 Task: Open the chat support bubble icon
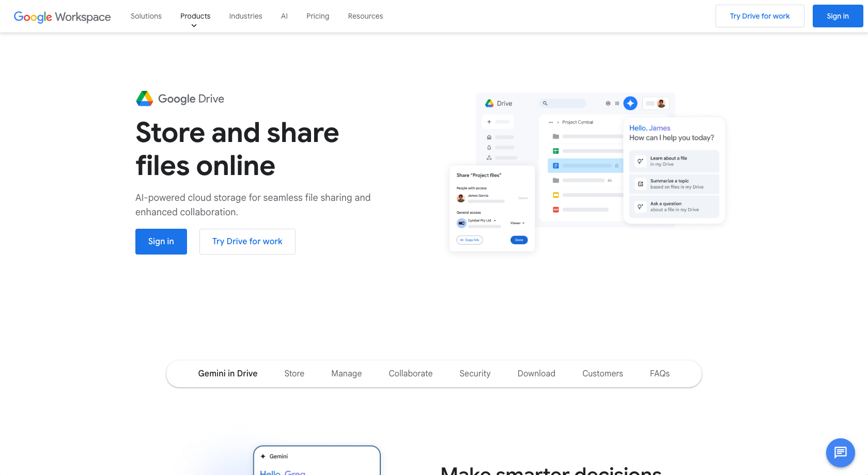pos(840,453)
